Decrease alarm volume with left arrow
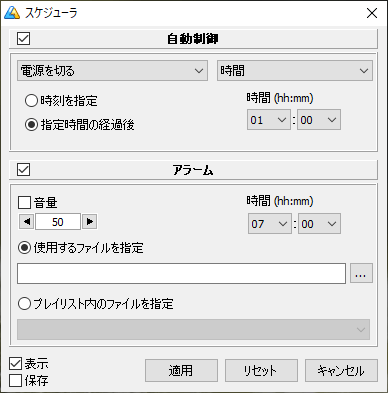The width and height of the screenshot is (388, 393). click(26, 221)
